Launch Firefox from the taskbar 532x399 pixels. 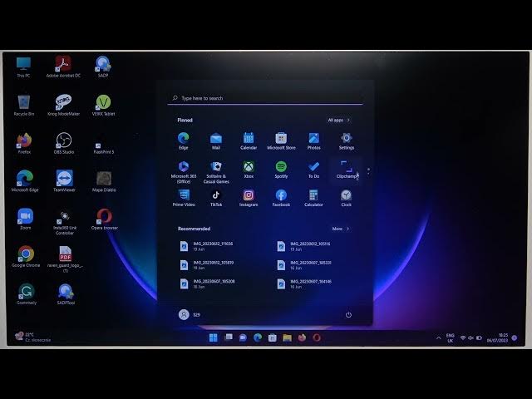(302, 337)
